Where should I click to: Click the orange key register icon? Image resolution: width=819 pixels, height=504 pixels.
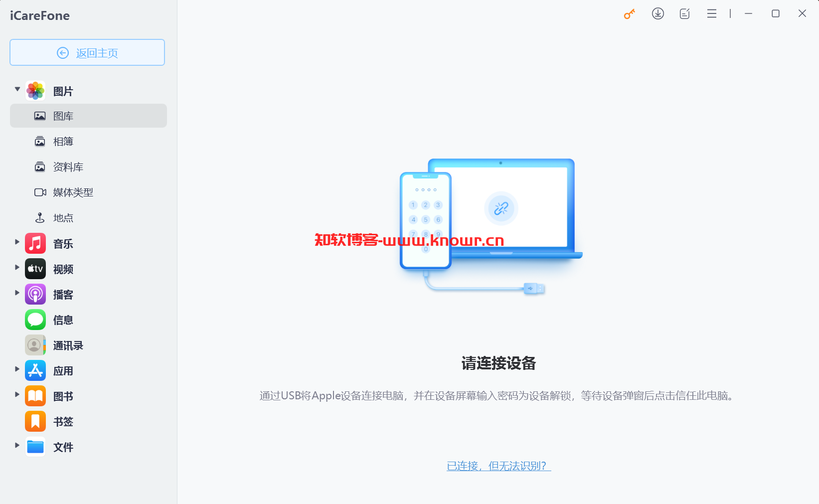click(x=630, y=14)
